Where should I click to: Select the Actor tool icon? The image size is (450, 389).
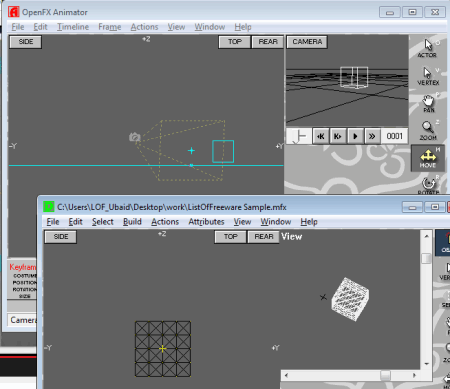tap(428, 48)
